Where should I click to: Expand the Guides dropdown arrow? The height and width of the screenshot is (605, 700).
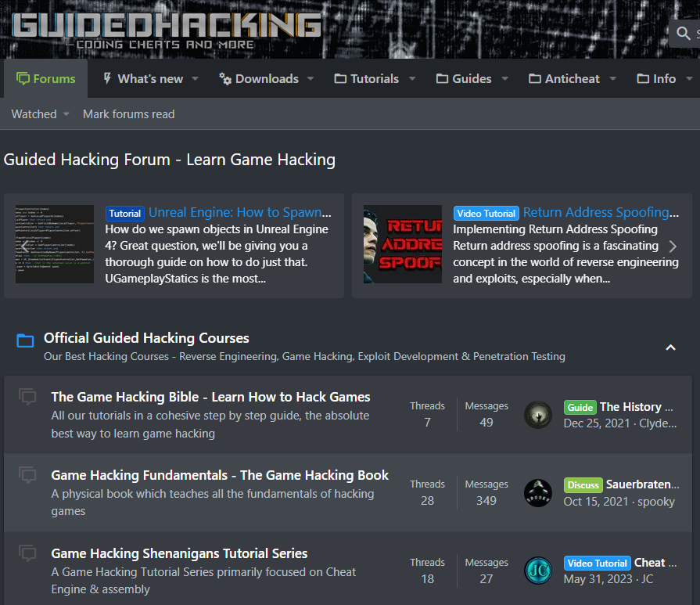[505, 78]
